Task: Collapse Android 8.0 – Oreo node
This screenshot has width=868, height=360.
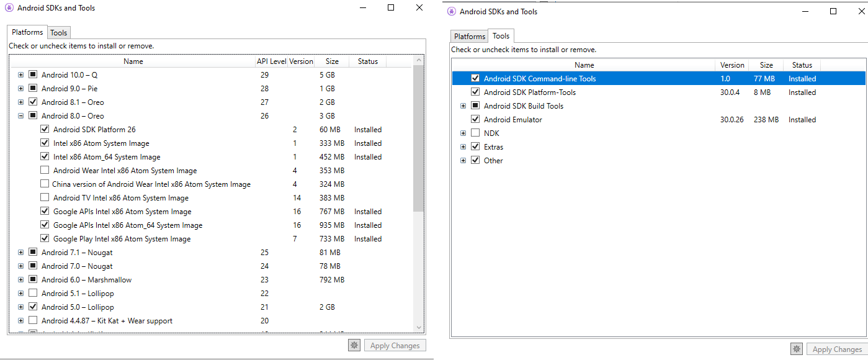Action: 21,116
